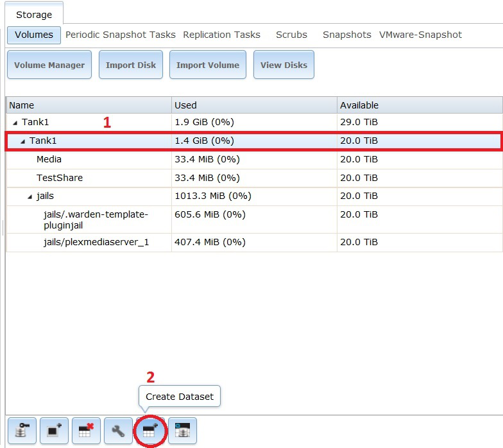Select the Media dataset row

(x=49, y=159)
